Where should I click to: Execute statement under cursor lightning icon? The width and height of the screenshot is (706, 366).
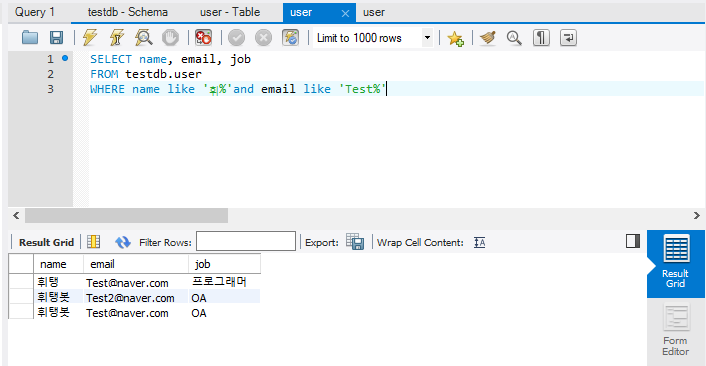pyautogui.click(x=117, y=38)
